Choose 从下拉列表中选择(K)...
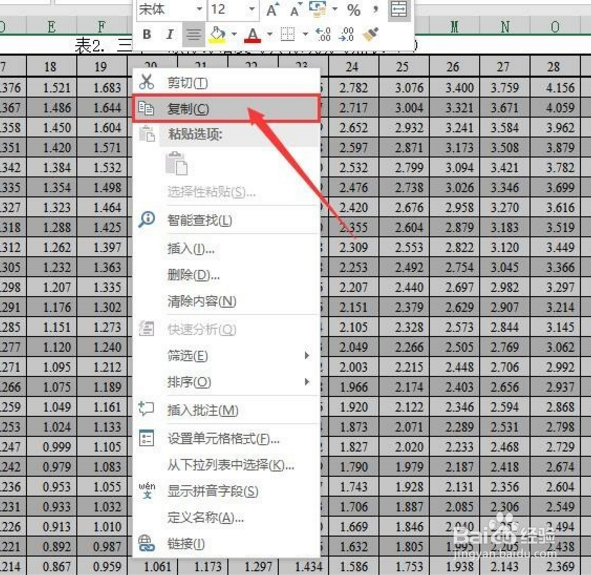 coord(226,465)
